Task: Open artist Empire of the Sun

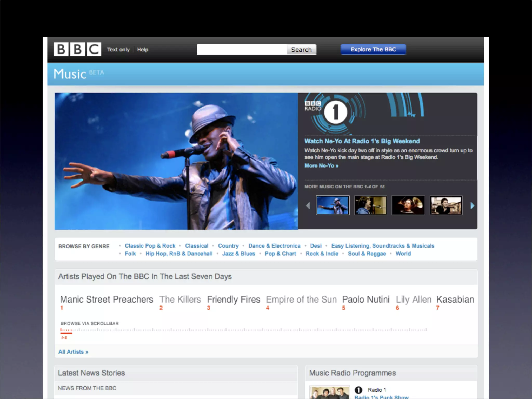Action: 301,300
